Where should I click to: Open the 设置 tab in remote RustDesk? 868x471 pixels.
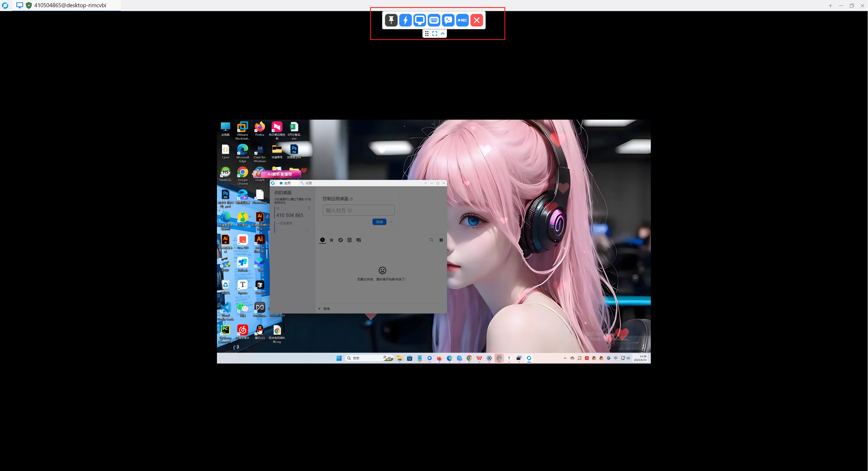306,183
